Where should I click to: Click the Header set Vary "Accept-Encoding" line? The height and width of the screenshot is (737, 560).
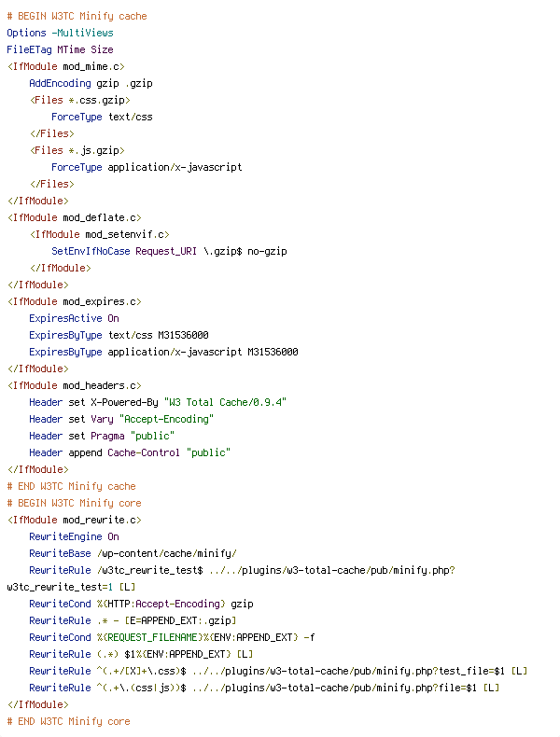coord(120,419)
